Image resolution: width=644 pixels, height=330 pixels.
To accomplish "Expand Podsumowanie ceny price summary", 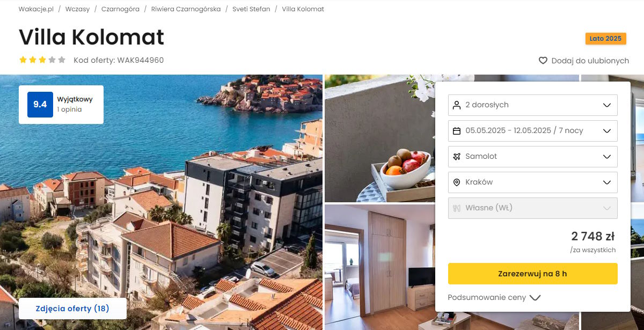I will 494,297.
